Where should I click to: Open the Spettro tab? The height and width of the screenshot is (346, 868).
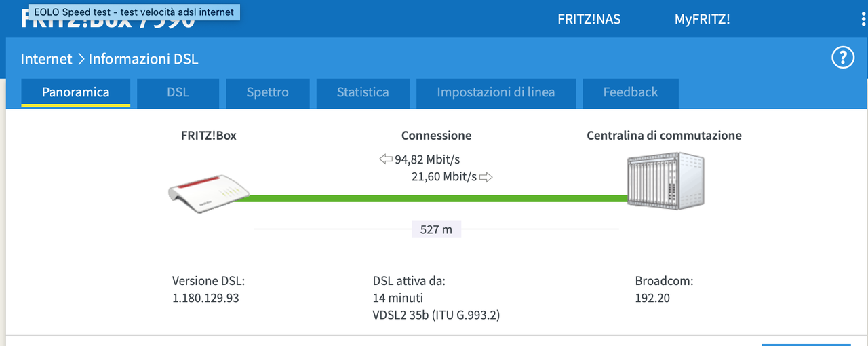pyautogui.click(x=267, y=93)
